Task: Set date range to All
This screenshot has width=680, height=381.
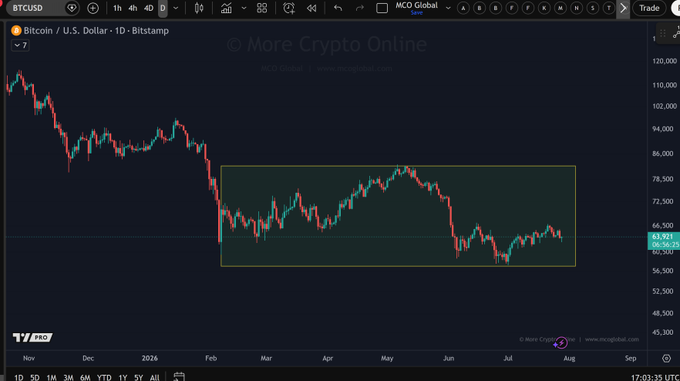Action: [x=154, y=378]
